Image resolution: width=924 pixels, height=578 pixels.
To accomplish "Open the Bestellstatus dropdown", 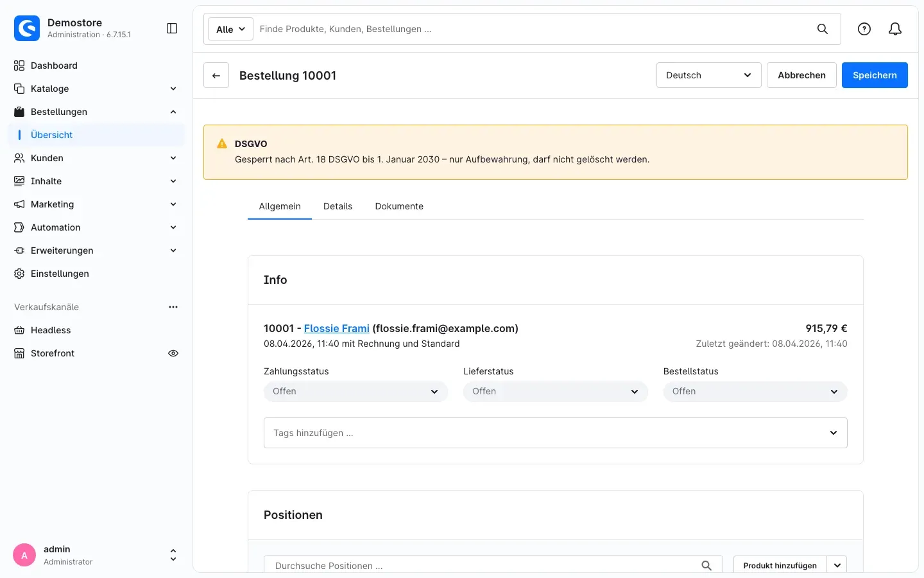I will pyautogui.click(x=755, y=391).
